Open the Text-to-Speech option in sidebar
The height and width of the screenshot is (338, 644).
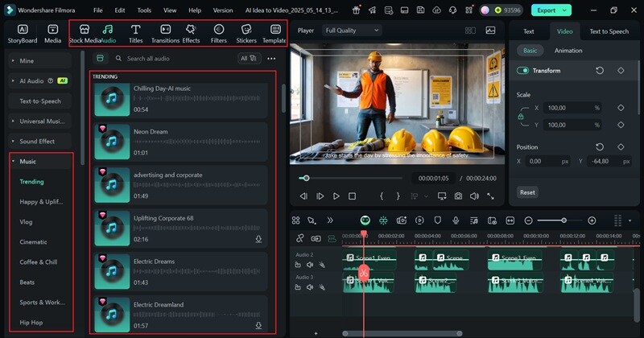pyautogui.click(x=39, y=101)
